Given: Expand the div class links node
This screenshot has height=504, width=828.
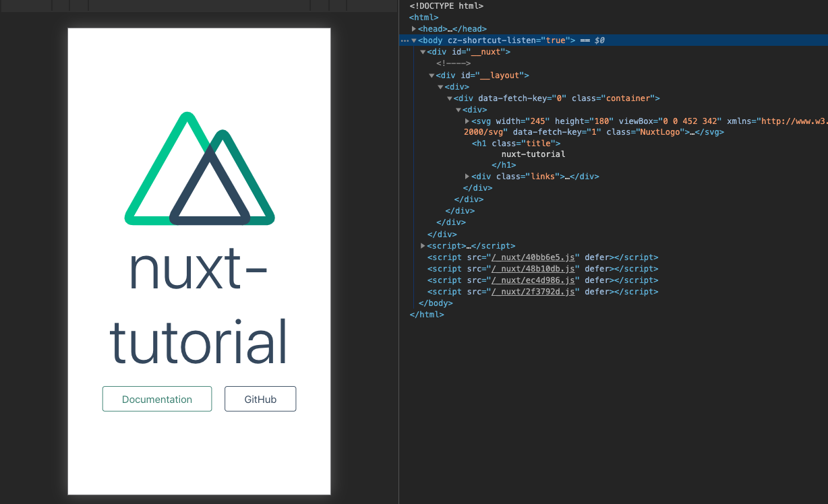Looking at the screenshot, I should [467, 177].
